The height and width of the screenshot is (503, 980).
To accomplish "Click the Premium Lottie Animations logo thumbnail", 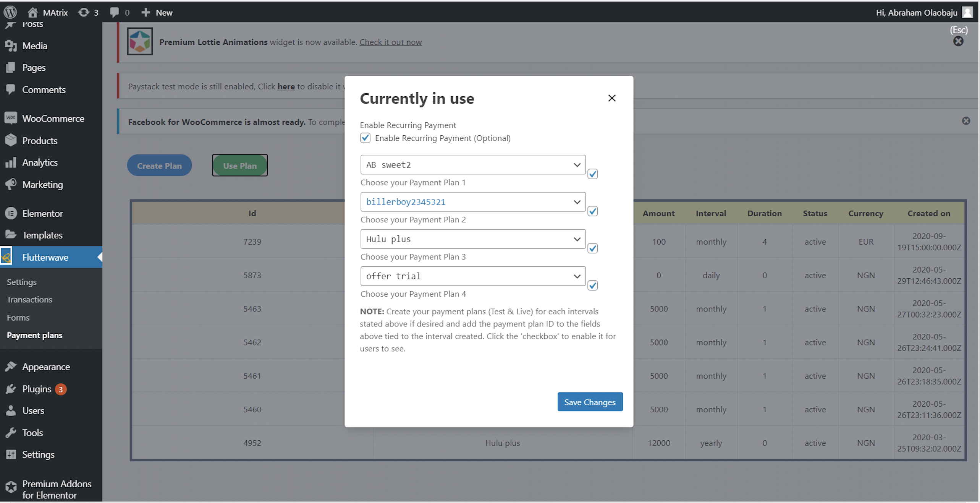I will click(140, 41).
